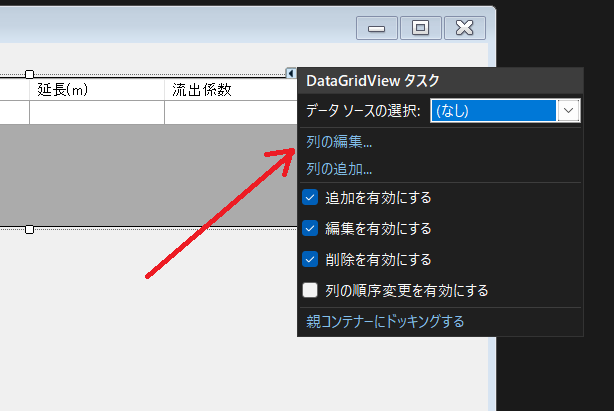This screenshot has height=411, width=614.
Task: Click the bottom-edge resize handle of the DataGridView
Action: (x=29, y=230)
